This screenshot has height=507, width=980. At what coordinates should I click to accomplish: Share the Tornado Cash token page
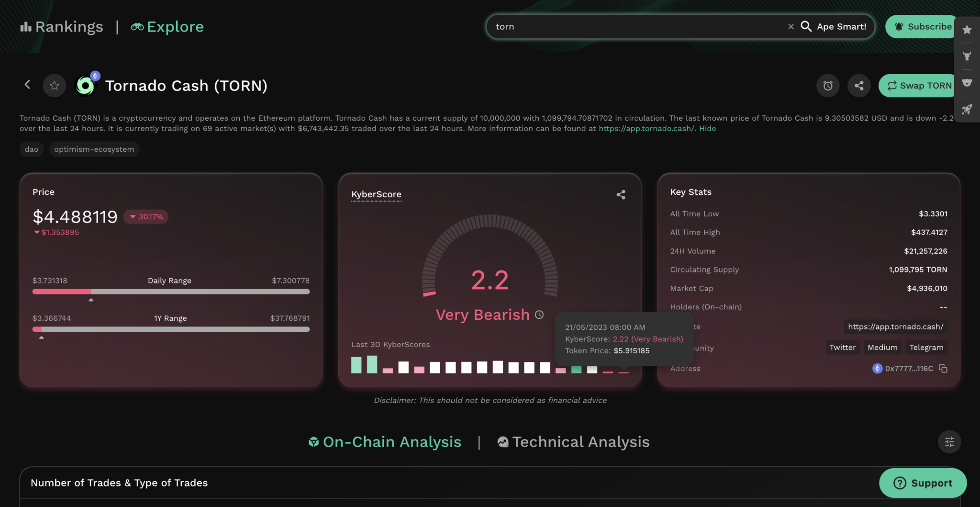click(858, 85)
